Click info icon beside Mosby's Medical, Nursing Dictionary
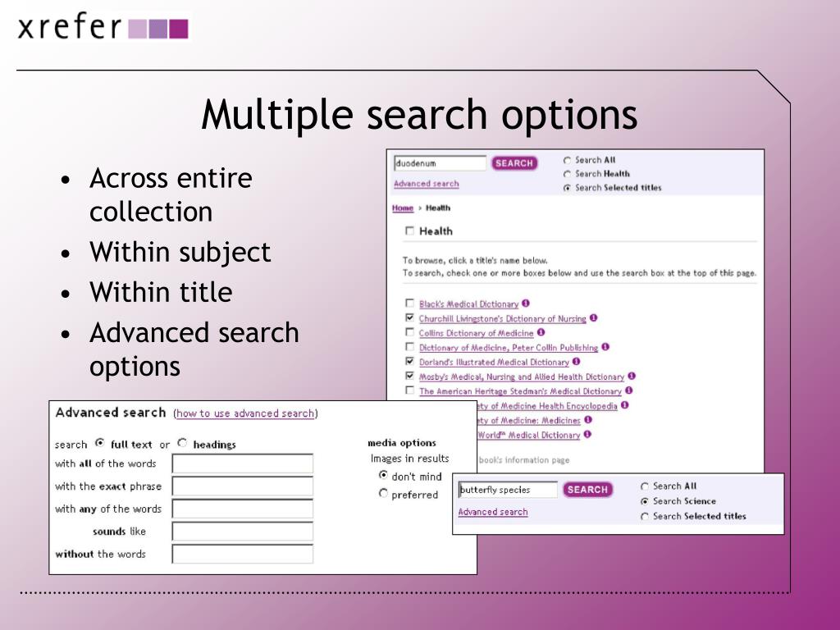 click(632, 376)
